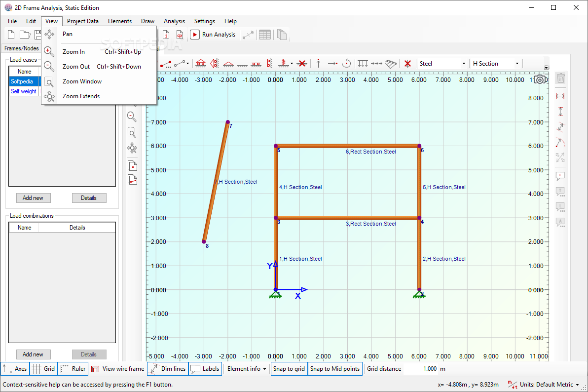The width and height of the screenshot is (588, 392).
Task: Click Run Analysis button
Action: coord(213,35)
